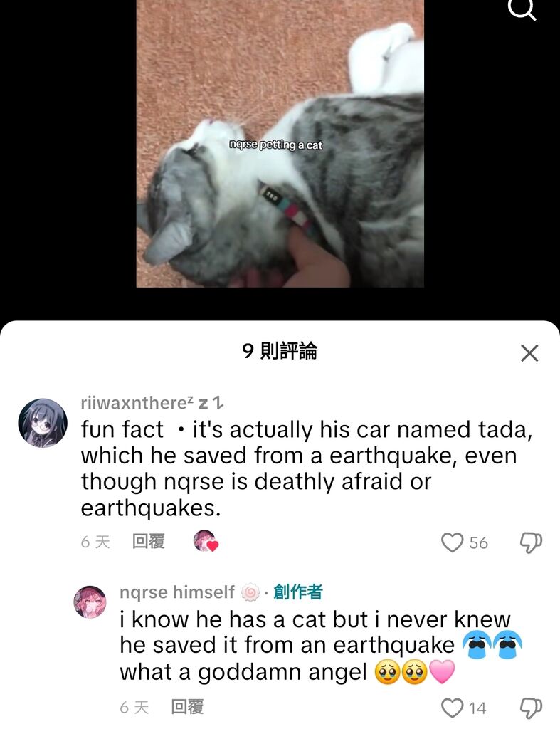Tap riiwaxnthere's fun fact comment text

[307, 468]
